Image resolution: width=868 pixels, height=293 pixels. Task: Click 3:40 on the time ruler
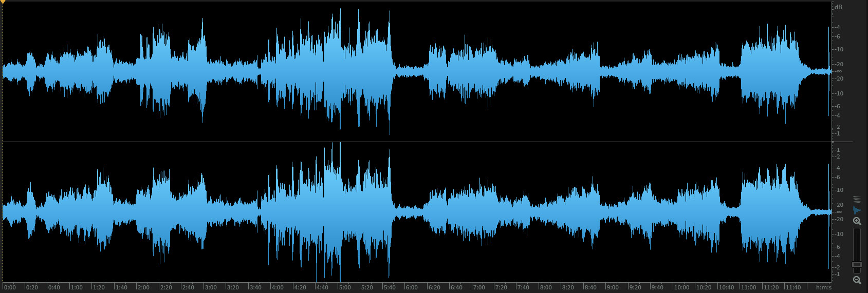pos(255,287)
